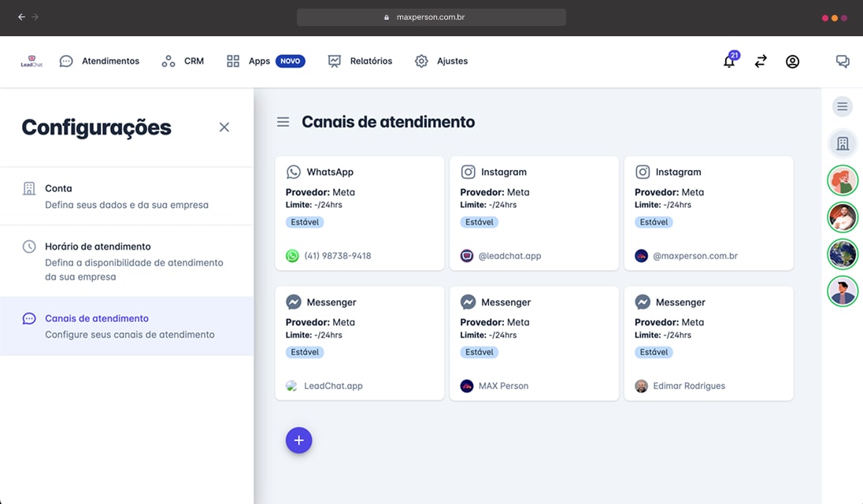Click the transfer arrows icon in header
863x504 pixels.
tap(761, 61)
